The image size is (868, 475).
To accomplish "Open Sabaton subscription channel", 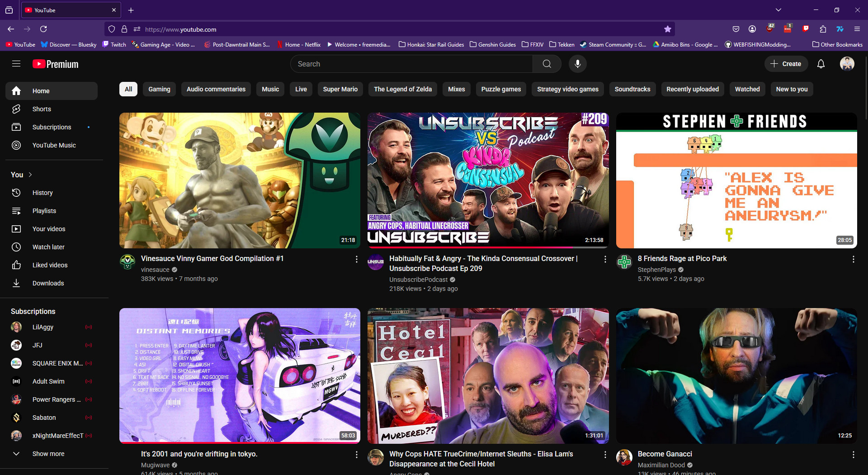I will tap(52, 418).
